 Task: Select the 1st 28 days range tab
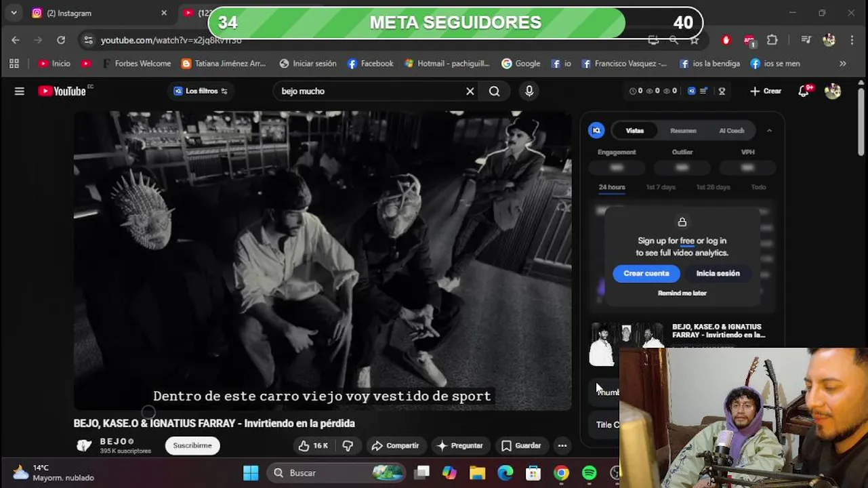[714, 187]
